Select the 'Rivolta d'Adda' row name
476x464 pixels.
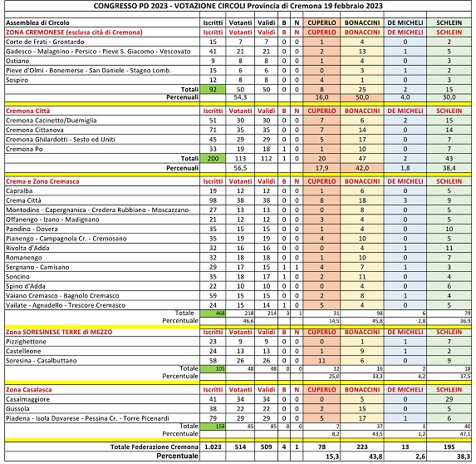[27, 248]
